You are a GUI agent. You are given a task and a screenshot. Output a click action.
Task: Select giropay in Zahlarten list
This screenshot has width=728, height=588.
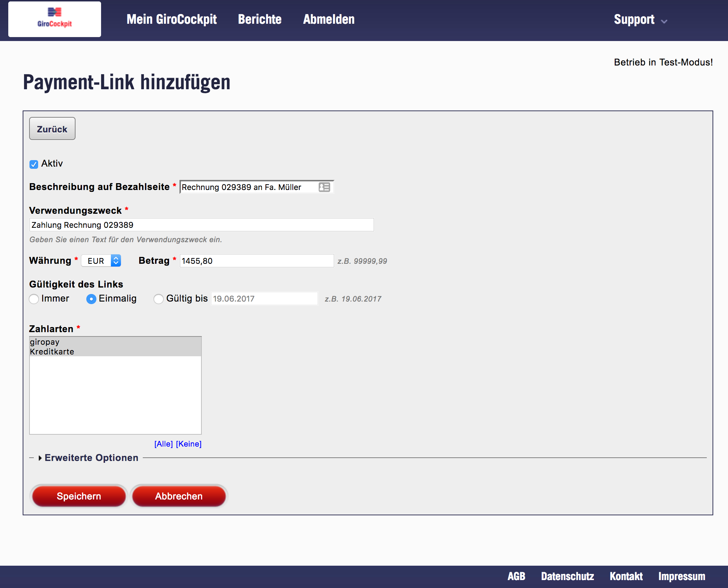45,342
